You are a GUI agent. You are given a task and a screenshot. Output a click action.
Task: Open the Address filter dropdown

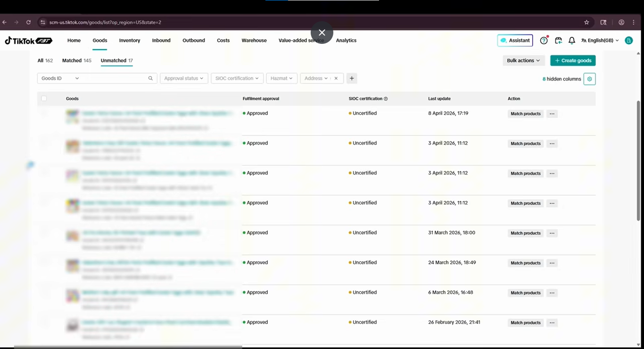click(316, 78)
